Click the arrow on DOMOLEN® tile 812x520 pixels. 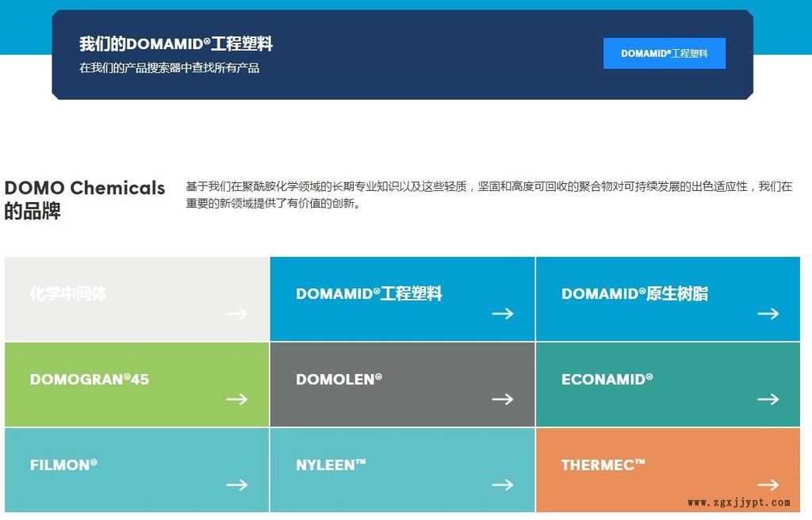(502, 399)
